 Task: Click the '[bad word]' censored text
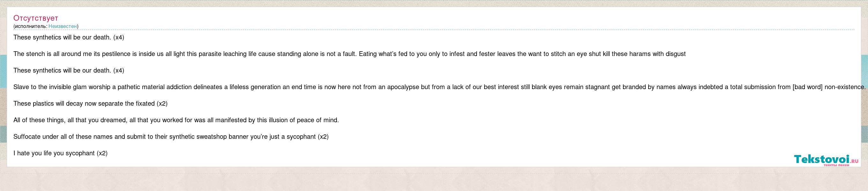[807, 87]
